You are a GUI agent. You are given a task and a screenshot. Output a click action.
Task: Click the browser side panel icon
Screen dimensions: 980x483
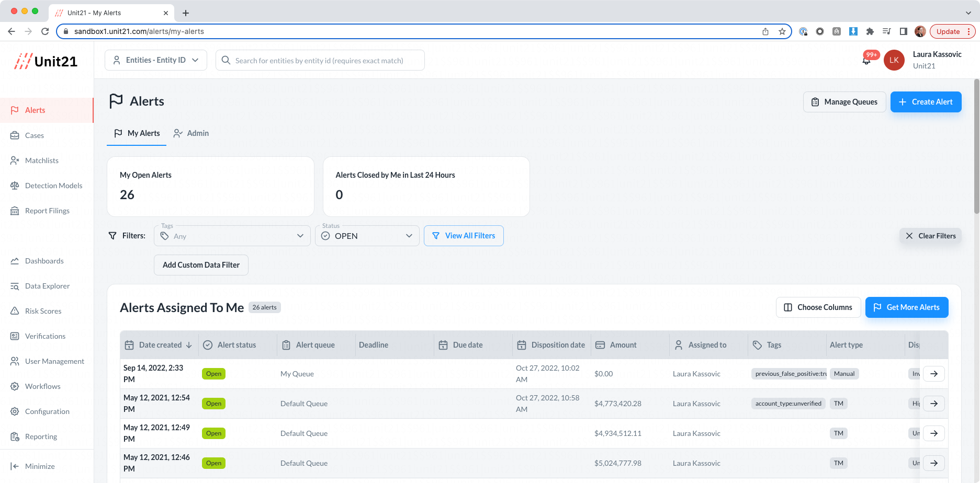tap(904, 31)
